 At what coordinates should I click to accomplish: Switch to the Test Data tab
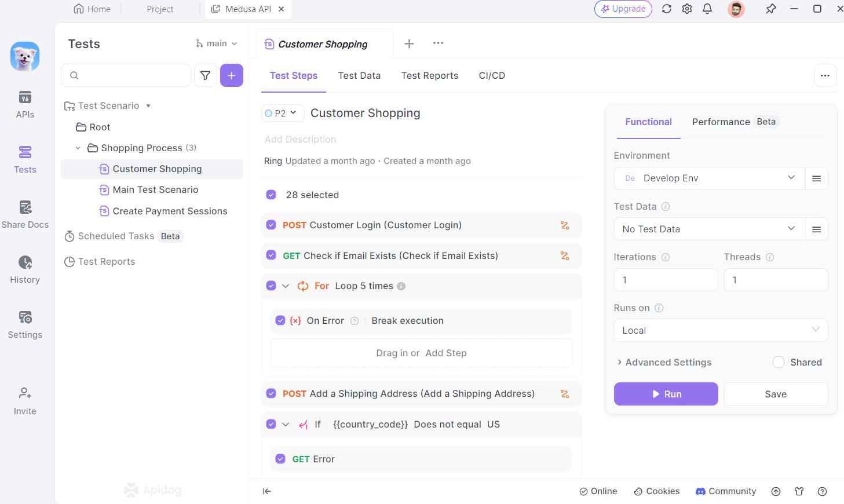coord(359,75)
